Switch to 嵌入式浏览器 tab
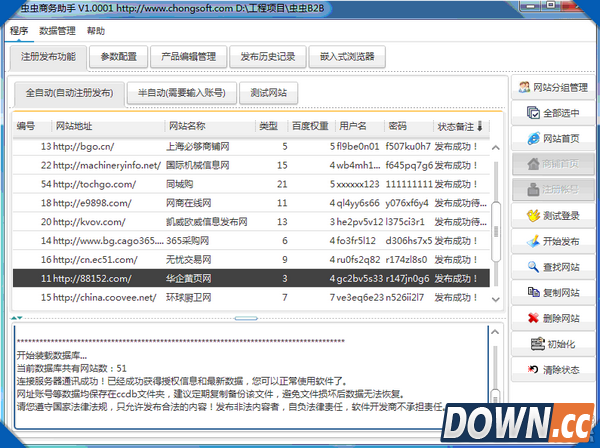Image resolution: width=600 pixels, height=448 pixels. 347,57
